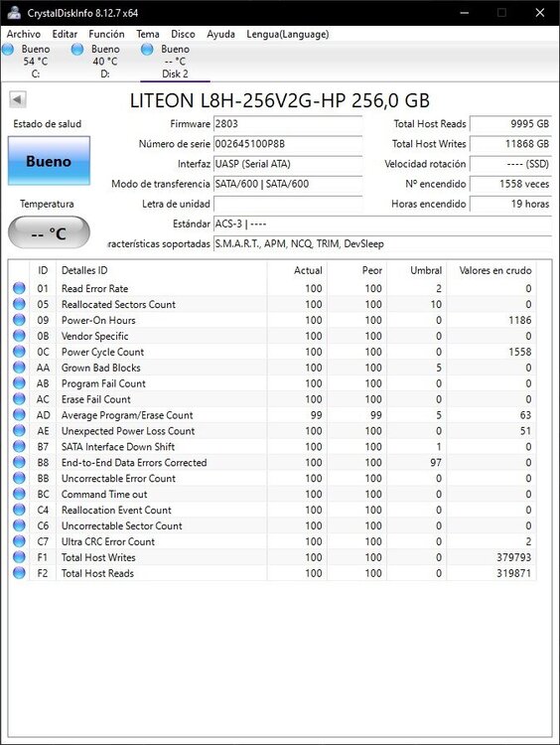Click the Peor column header
This screenshot has width=560, height=745.
pos(356,270)
